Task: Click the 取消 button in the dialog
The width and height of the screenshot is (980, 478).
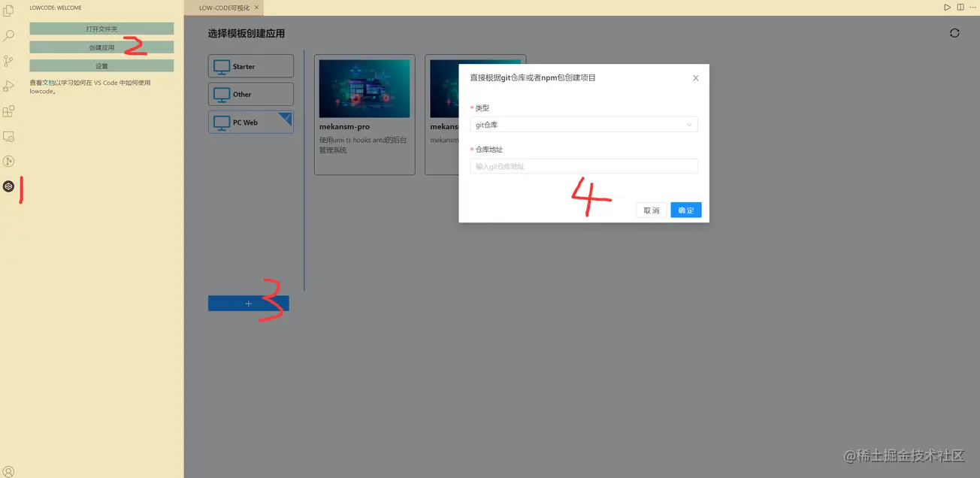Action: (x=651, y=210)
